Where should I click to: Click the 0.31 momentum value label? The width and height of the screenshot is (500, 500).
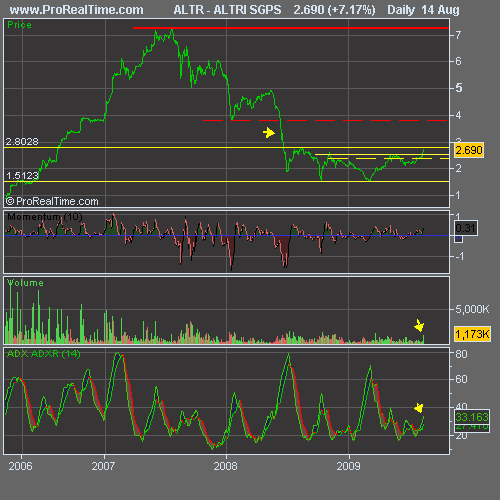[x=466, y=228]
